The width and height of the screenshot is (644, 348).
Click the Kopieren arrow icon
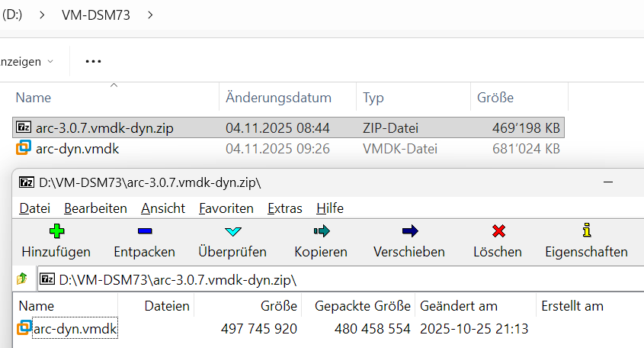322,231
